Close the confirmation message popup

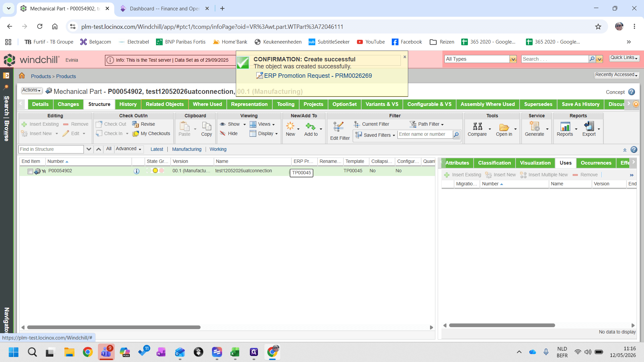(x=405, y=57)
